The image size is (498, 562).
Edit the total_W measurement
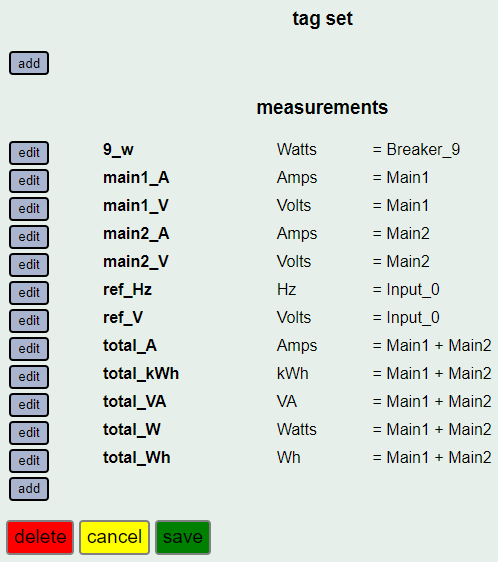point(29,433)
